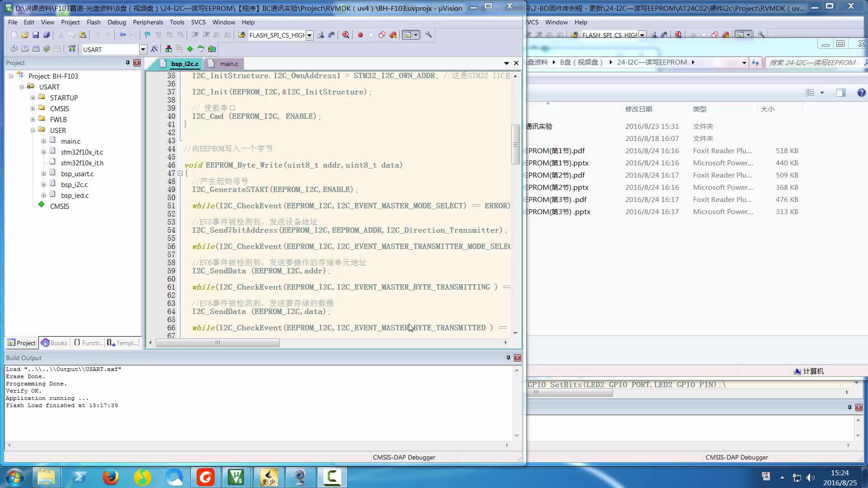868x488 pixels.
Task: Expand bsp_usart.c node in project tree
Action: coord(43,174)
